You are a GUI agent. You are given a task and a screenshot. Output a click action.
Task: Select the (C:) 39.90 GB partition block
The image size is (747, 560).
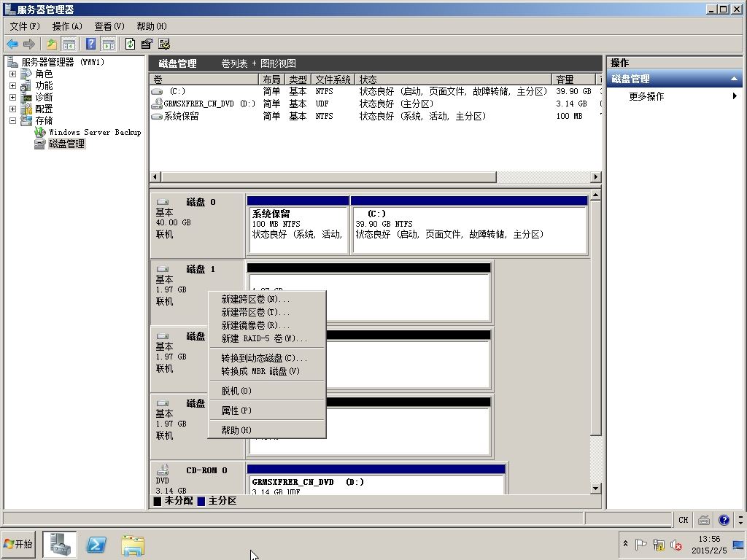tap(469, 225)
